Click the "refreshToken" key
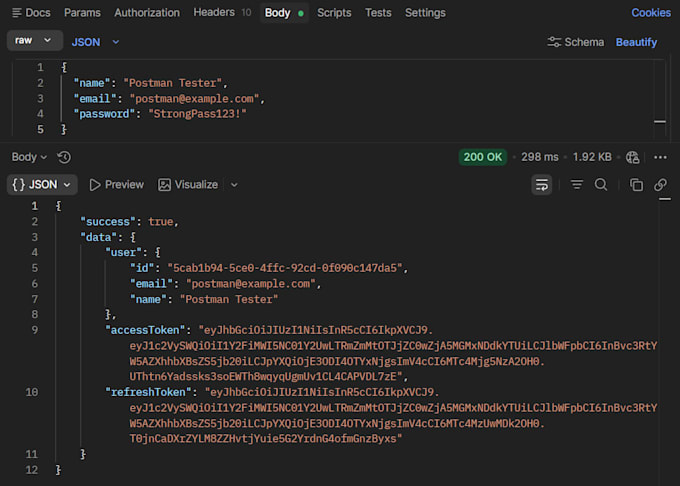Screen dimensions: 680x486 coord(148,392)
